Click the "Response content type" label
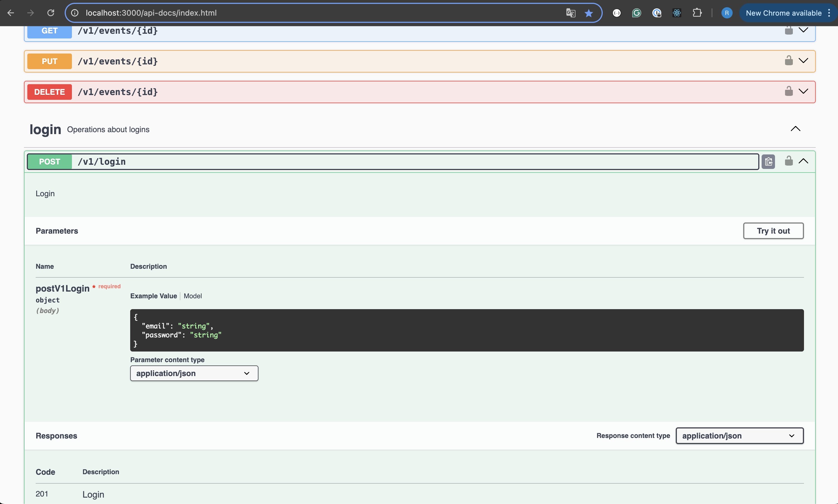 [x=633, y=436]
